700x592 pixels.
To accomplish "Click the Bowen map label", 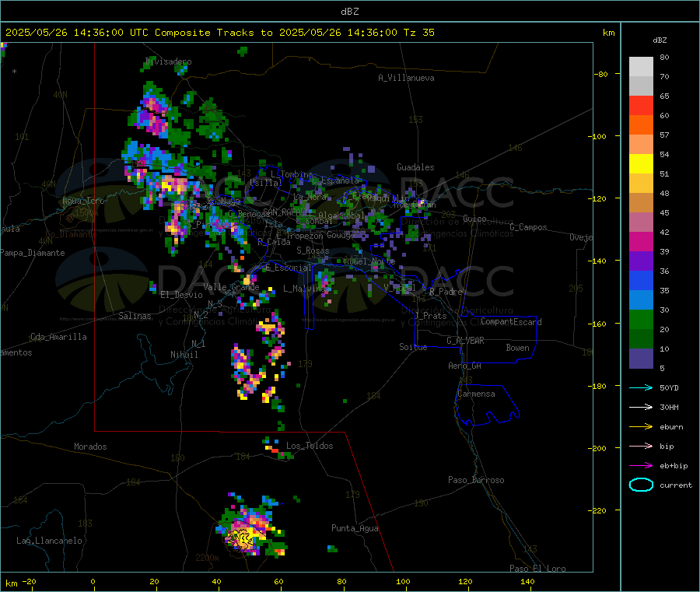I will point(517,348).
